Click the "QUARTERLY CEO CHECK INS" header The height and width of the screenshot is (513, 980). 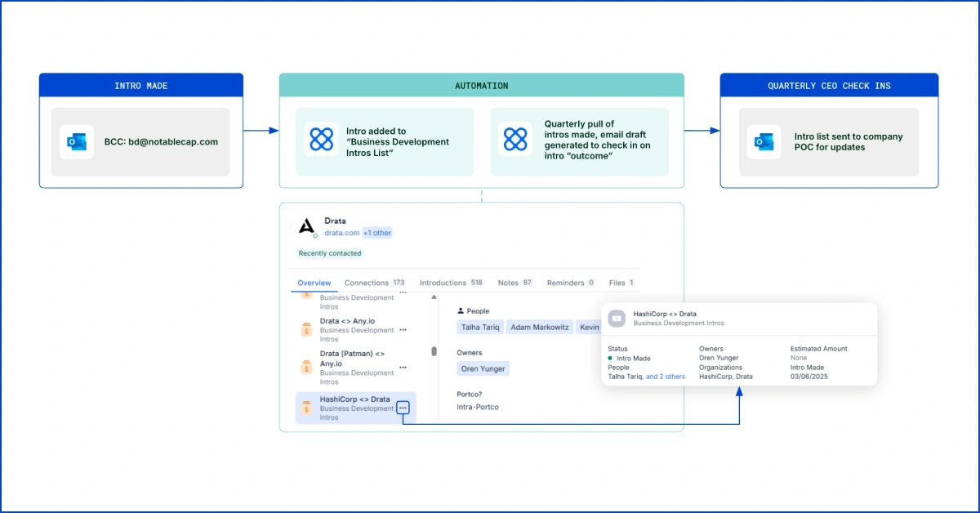point(829,86)
